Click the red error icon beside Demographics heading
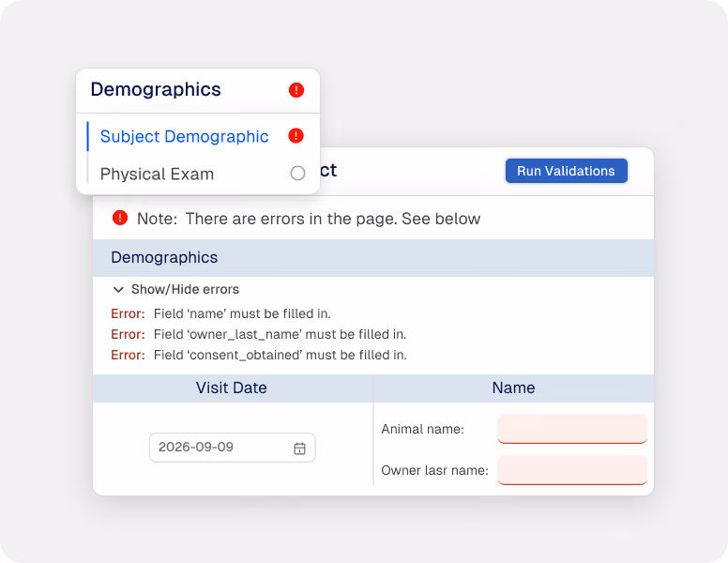The image size is (728, 563). (x=296, y=90)
